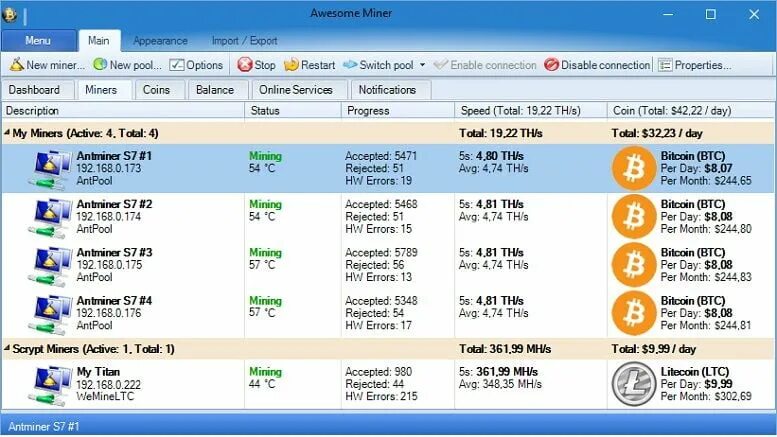This screenshot has width=777, height=437.
Task: Switch to the Import / Export tab
Action: pyautogui.click(x=244, y=41)
